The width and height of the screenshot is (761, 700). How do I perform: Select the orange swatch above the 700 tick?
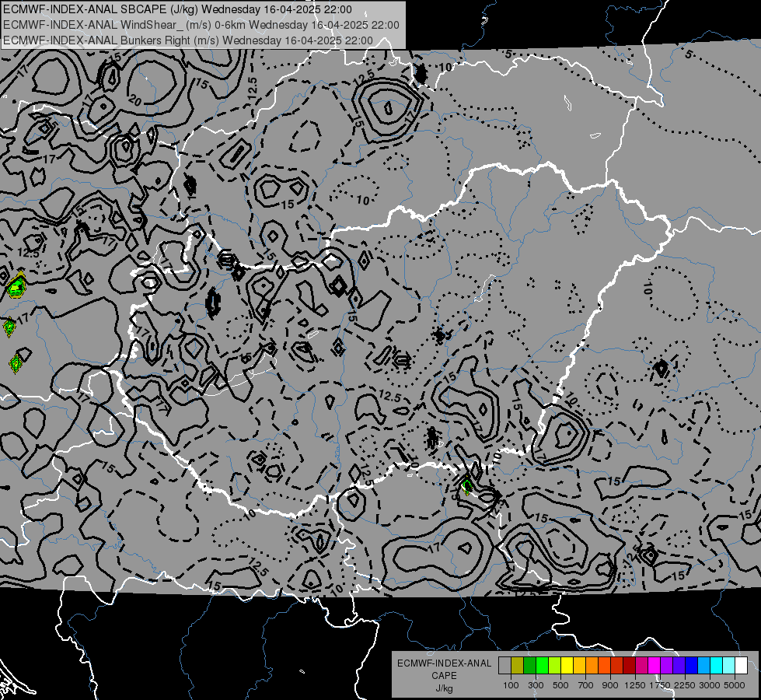[x=592, y=666]
